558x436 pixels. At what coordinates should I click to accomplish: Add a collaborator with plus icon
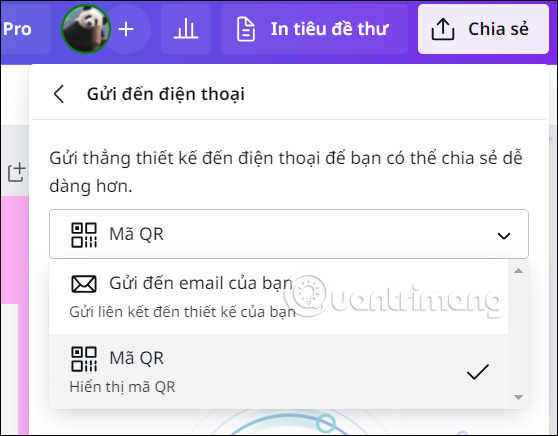tap(126, 29)
